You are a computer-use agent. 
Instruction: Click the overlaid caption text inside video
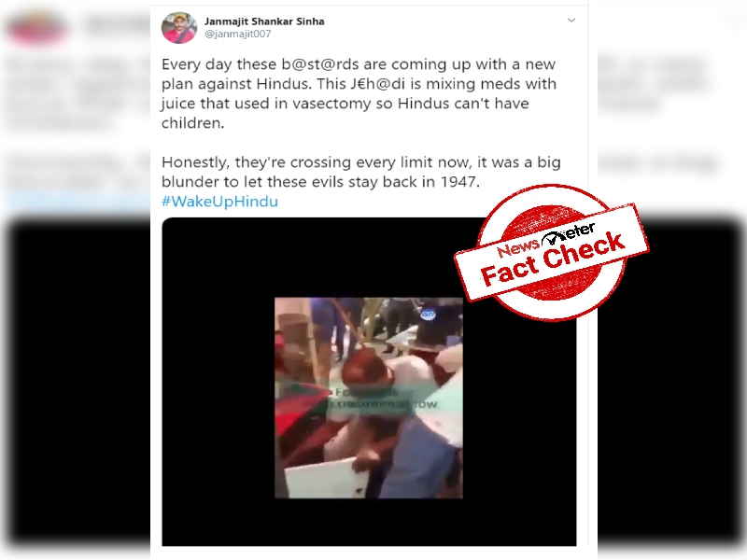[x=384, y=399]
